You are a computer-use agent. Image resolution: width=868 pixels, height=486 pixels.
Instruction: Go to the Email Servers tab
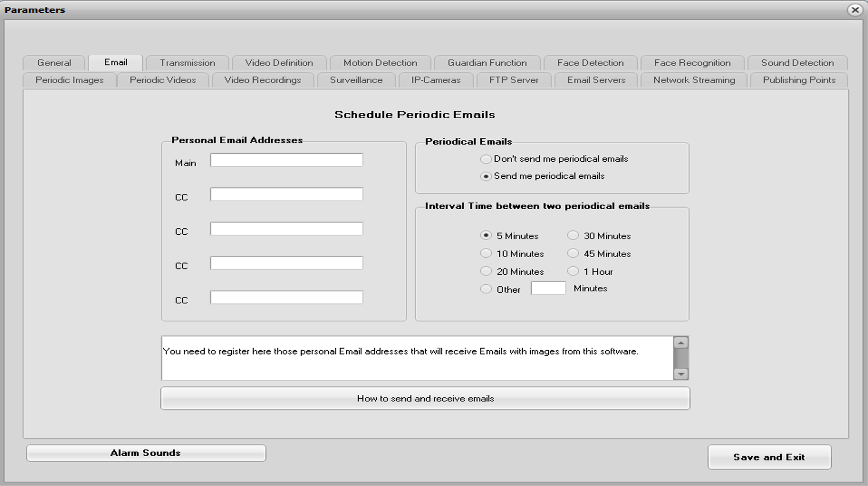pos(596,80)
